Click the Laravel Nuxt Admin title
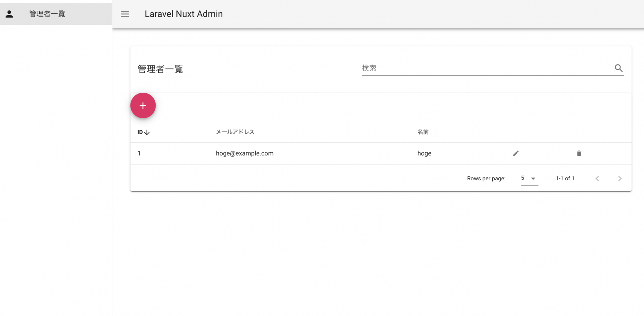644x316 pixels. tap(183, 14)
